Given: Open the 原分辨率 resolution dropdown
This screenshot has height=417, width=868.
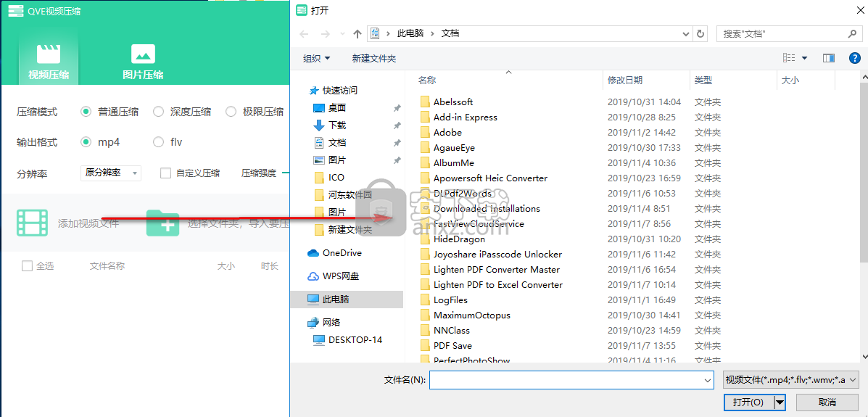Looking at the screenshot, I should (x=111, y=173).
